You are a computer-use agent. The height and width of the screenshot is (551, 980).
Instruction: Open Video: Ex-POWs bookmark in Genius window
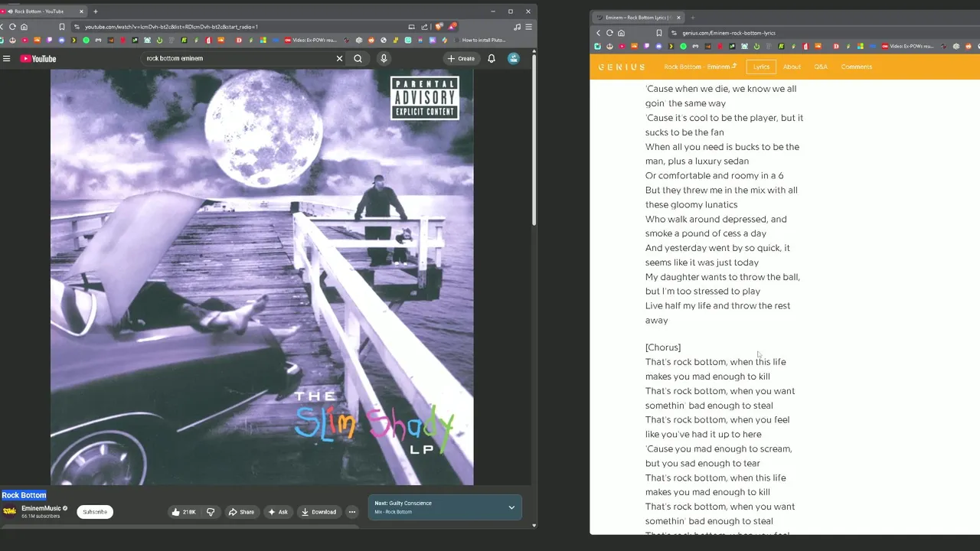tap(907, 46)
